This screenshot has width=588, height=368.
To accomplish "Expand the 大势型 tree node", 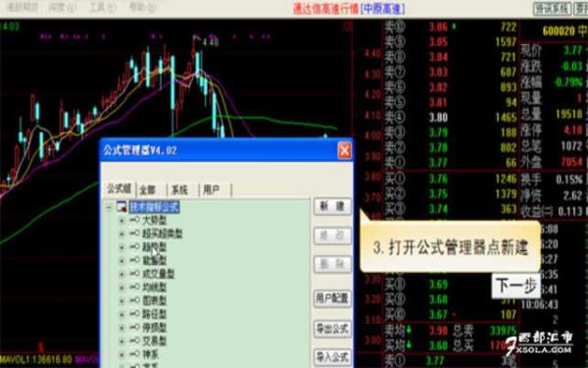I will pyautogui.click(x=122, y=221).
